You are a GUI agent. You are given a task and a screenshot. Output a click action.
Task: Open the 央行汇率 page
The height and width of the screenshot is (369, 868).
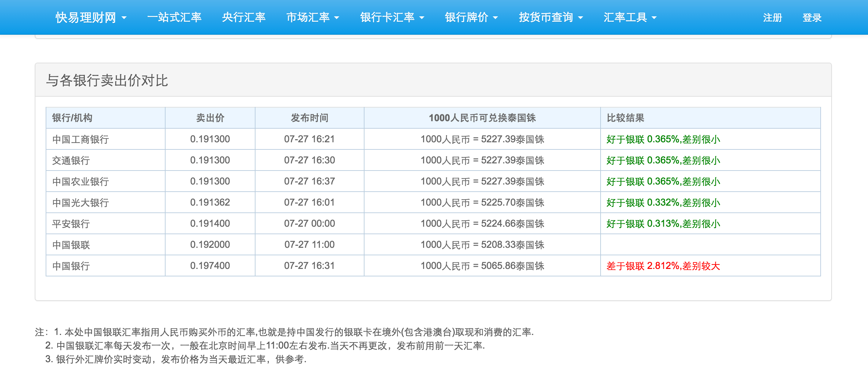click(243, 17)
